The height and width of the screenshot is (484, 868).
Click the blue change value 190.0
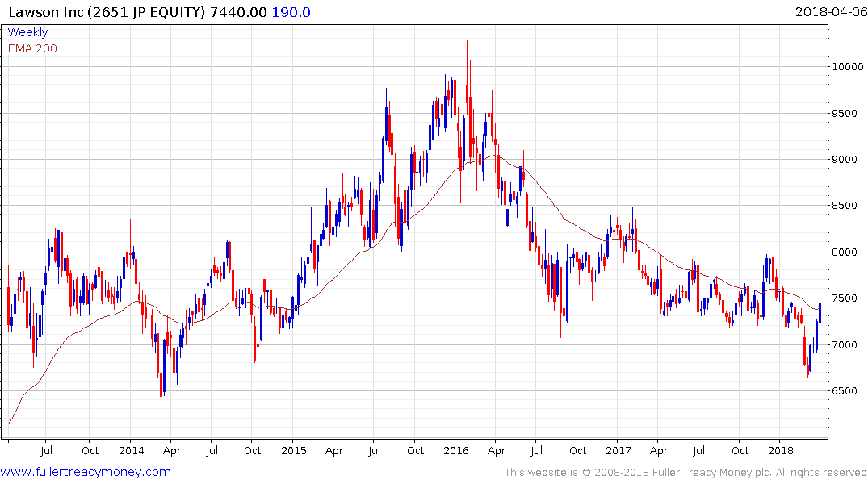[x=291, y=12]
